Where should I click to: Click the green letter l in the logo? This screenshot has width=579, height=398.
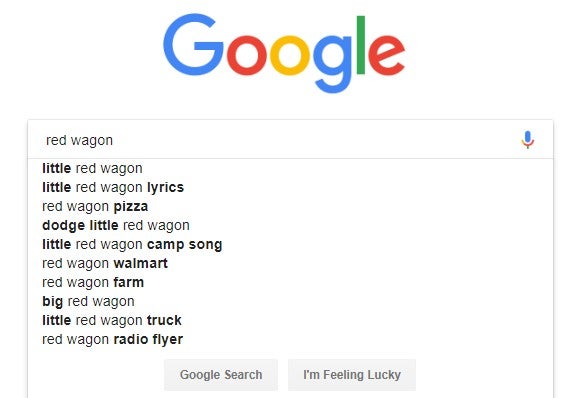pos(361,45)
